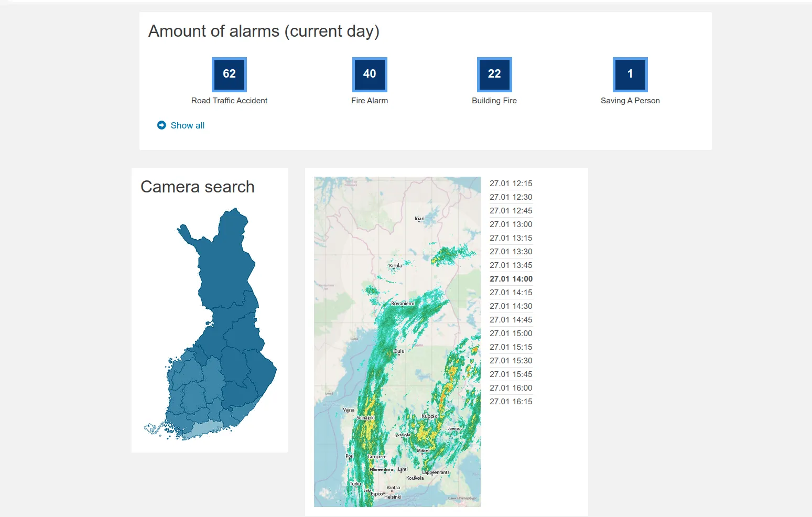
Task: Select radar time 27.01 13:00
Action: pos(511,224)
